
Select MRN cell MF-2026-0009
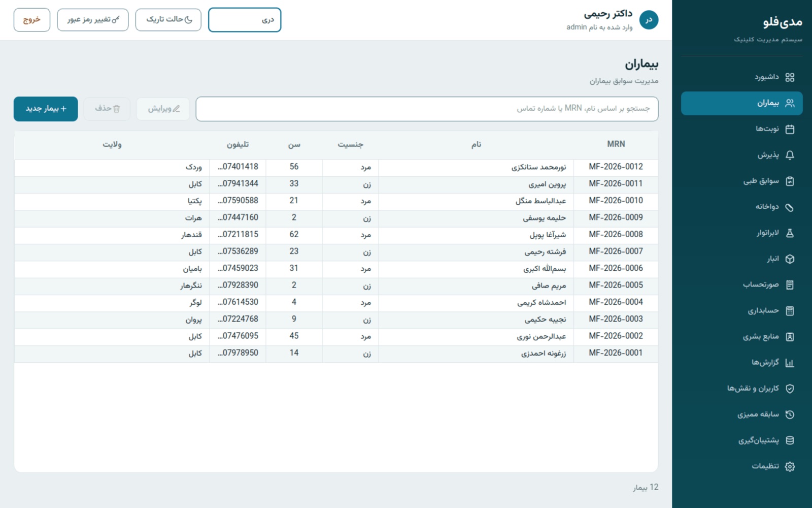pos(616,217)
